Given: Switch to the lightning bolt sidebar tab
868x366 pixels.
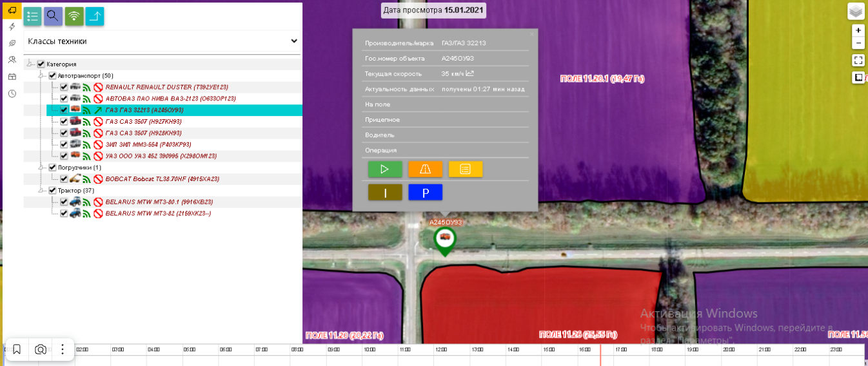Looking at the screenshot, I should tap(12, 26).
